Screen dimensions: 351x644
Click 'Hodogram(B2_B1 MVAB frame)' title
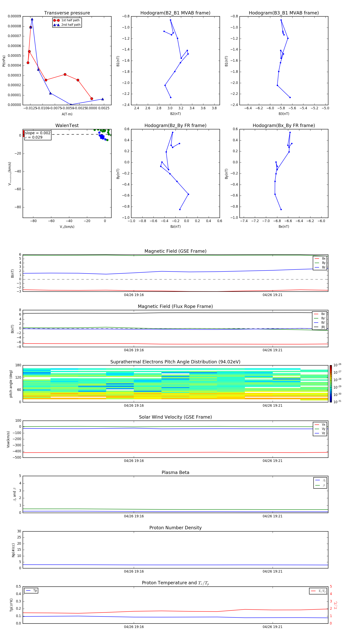pyautogui.click(x=175, y=13)
